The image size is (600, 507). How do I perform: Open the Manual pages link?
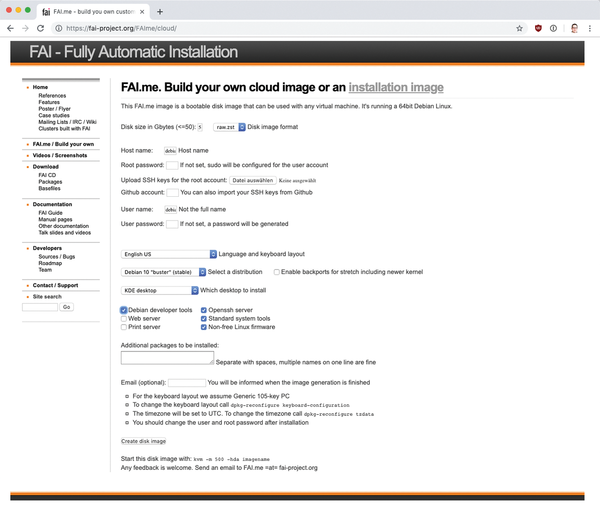(55, 219)
